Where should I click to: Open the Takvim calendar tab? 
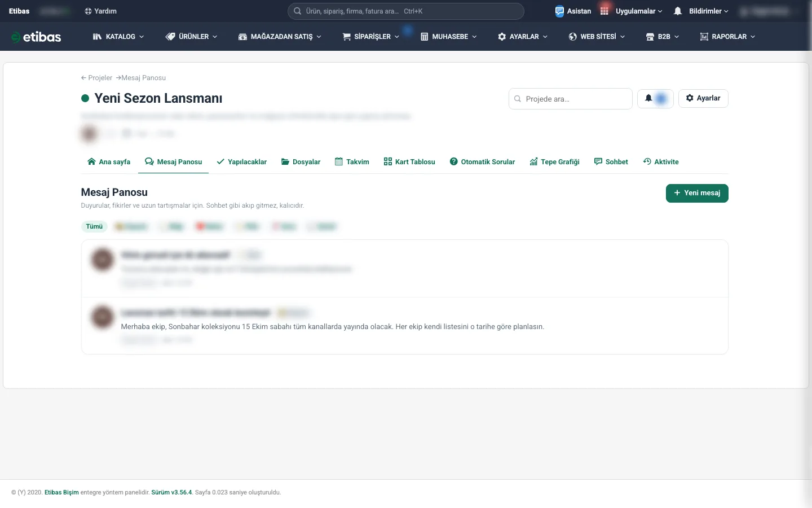click(x=352, y=162)
